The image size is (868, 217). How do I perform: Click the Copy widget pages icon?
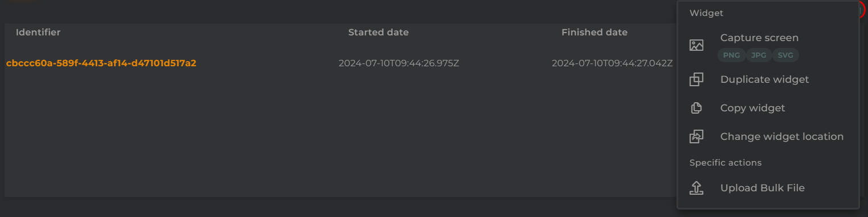[696, 108]
